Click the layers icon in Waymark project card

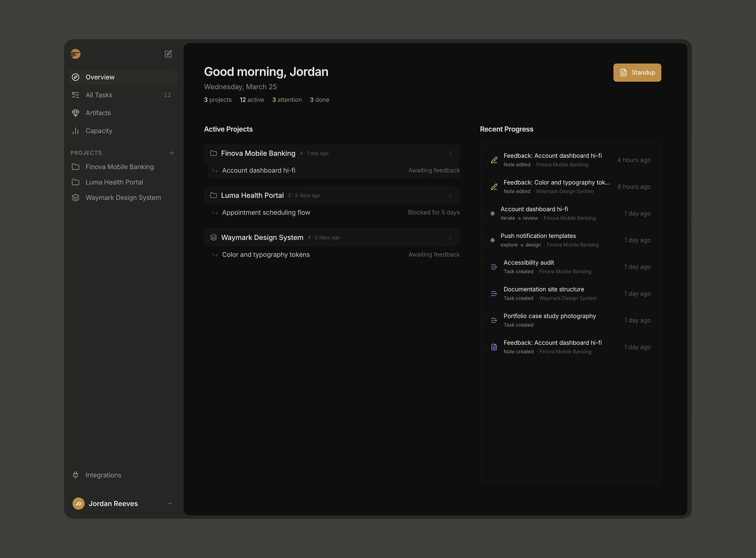pyautogui.click(x=214, y=237)
